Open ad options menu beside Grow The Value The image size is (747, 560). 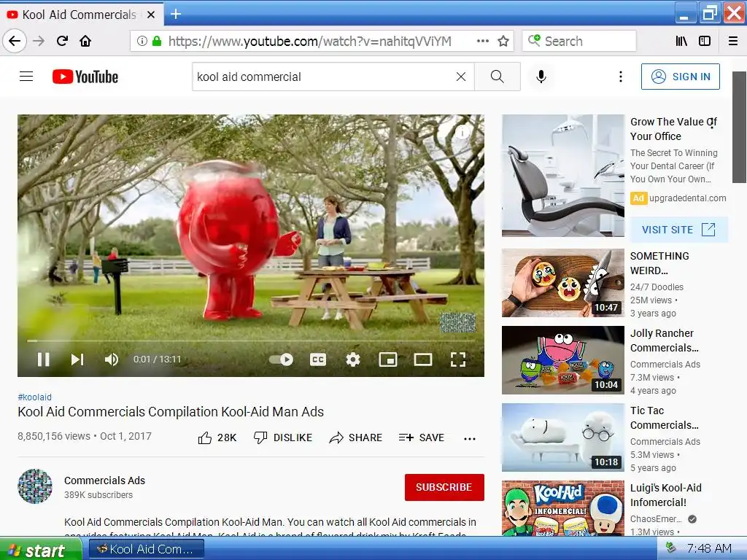712,122
